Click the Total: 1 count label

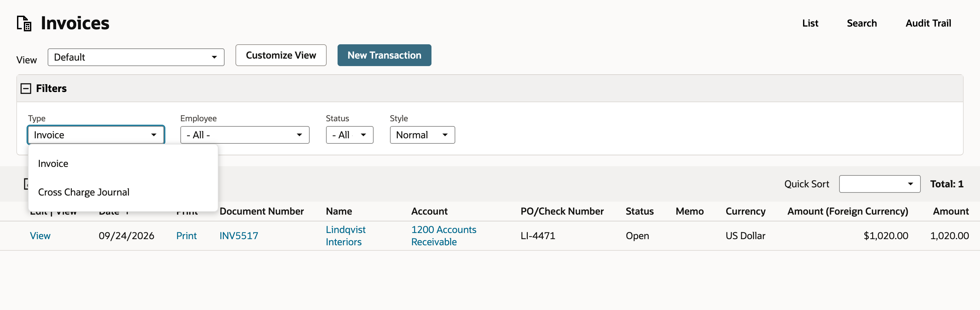coord(947,184)
